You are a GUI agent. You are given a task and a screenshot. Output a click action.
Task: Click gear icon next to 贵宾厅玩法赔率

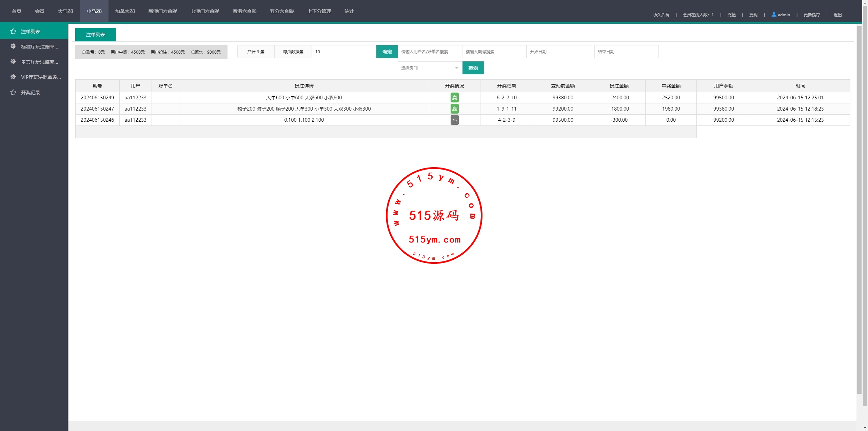pyautogui.click(x=13, y=62)
